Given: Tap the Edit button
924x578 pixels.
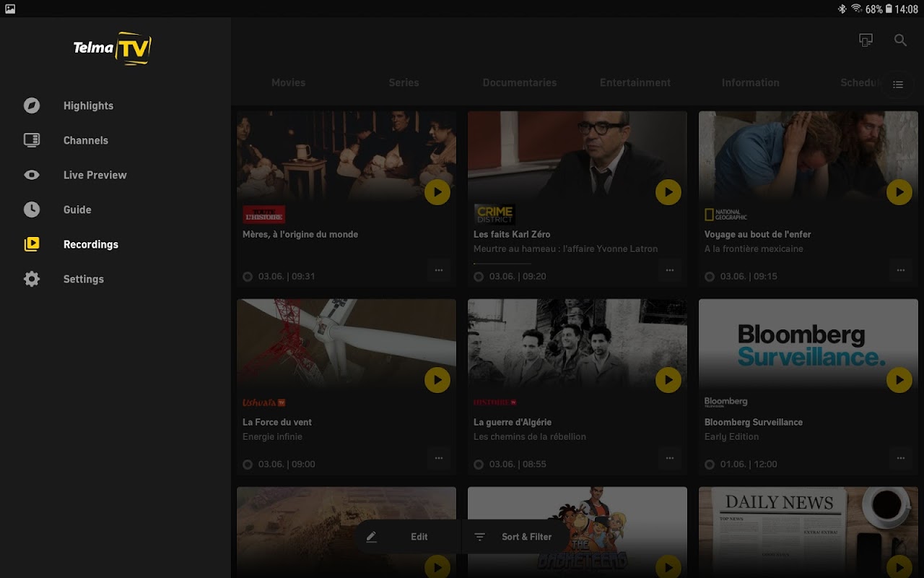Looking at the screenshot, I should point(407,537).
